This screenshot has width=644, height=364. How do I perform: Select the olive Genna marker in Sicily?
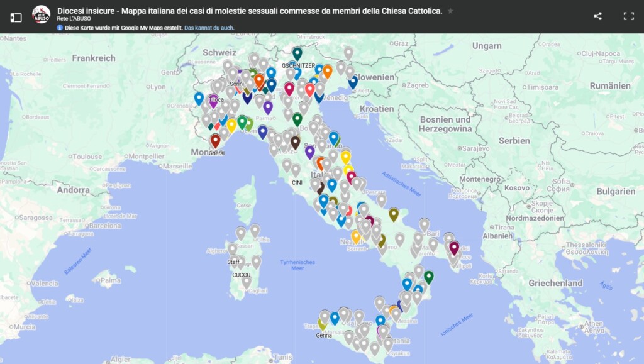(323, 324)
